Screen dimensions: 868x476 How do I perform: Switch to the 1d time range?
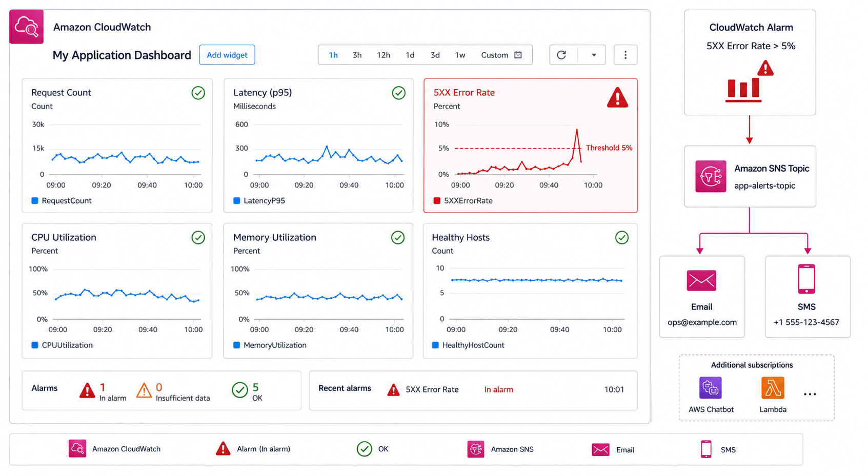410,55
